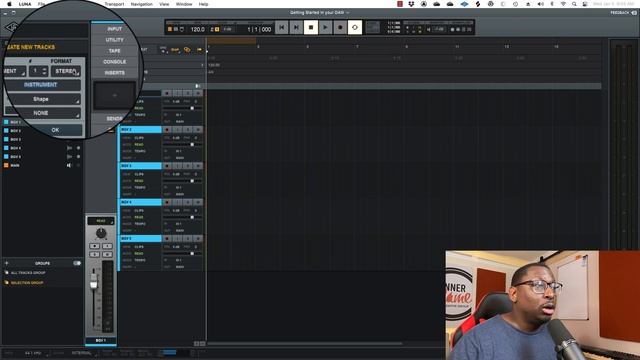The width and height of the screenshot is (640, 360).
Task: Open the 44.1 kHz sample rate dropdown
Action: pos(35,353)
